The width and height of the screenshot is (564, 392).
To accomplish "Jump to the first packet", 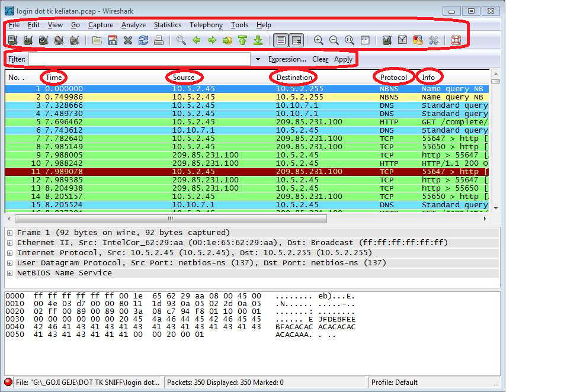I will [x=241, y=40].
